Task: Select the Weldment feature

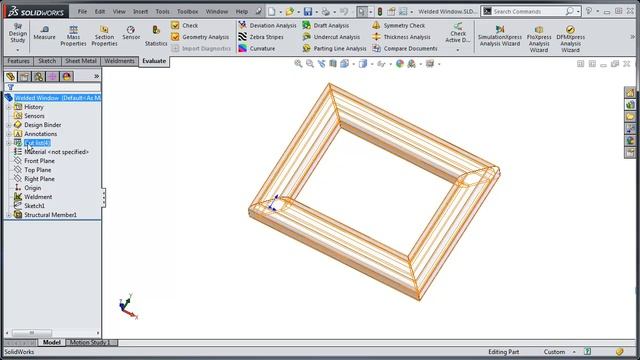Action: [38, 197]
